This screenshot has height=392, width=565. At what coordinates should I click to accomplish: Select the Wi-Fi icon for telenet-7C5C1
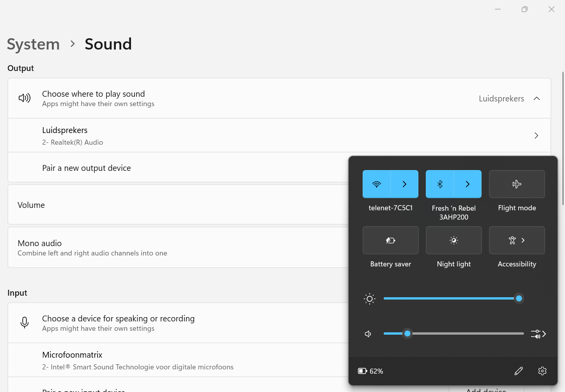[x=376, y=184]
